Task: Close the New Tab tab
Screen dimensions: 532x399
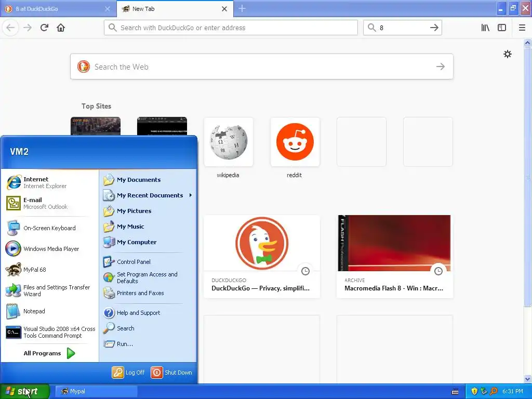Action: tap(224, 9)
